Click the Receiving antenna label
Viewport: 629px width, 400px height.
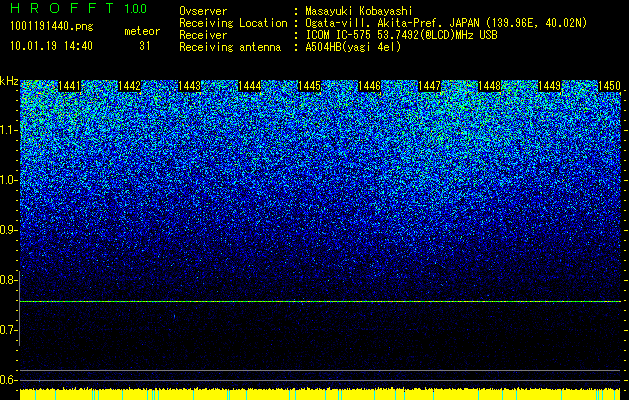(230, 47)
